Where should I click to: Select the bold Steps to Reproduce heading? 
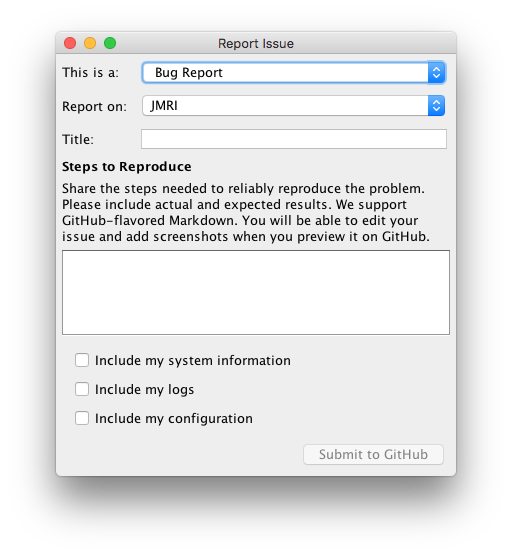[x=127, y=167]
